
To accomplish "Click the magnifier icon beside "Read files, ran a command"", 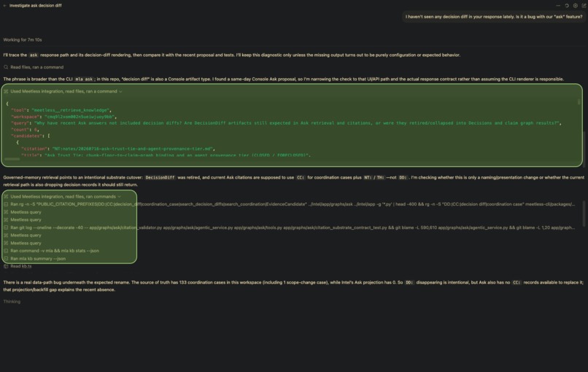I will [x=6, y=67].
